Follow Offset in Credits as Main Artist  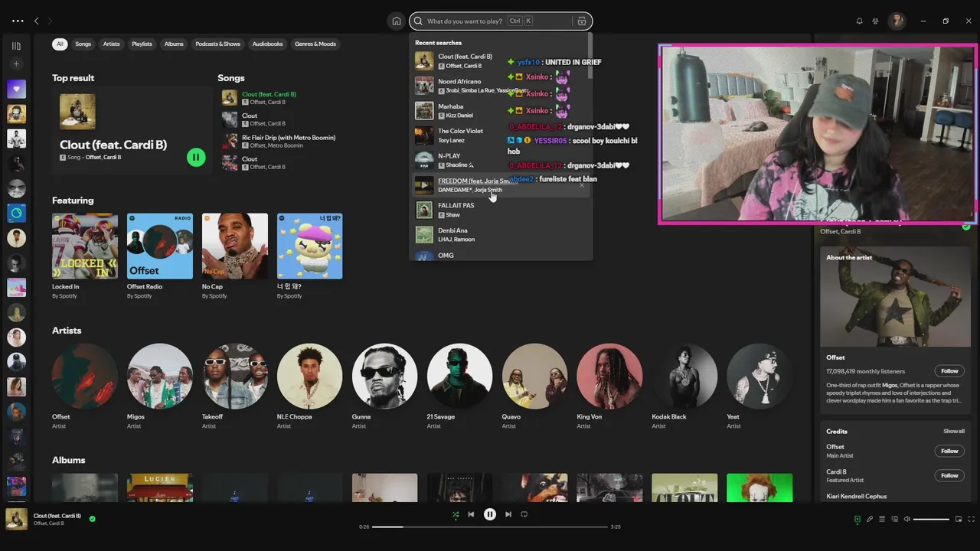coord(949,451)
